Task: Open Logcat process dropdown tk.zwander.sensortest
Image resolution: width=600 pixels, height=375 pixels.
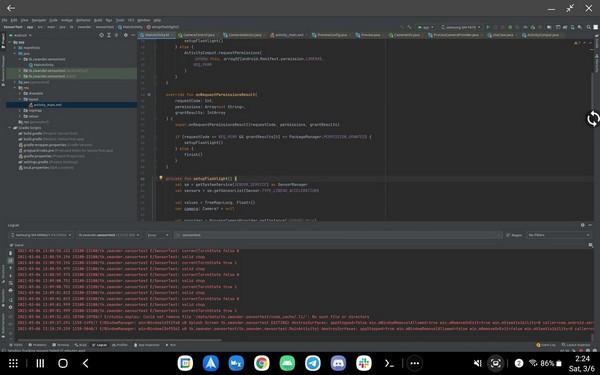Action: pos(109,235)
